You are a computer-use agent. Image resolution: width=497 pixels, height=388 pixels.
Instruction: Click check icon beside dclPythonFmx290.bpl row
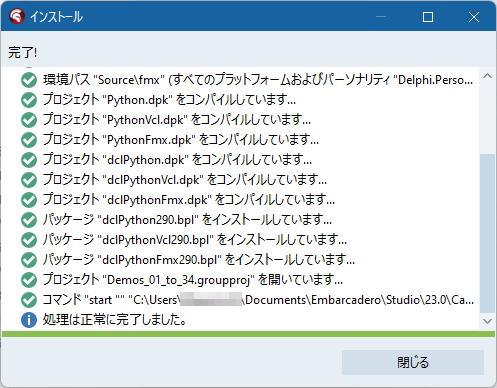pos(29,260)
